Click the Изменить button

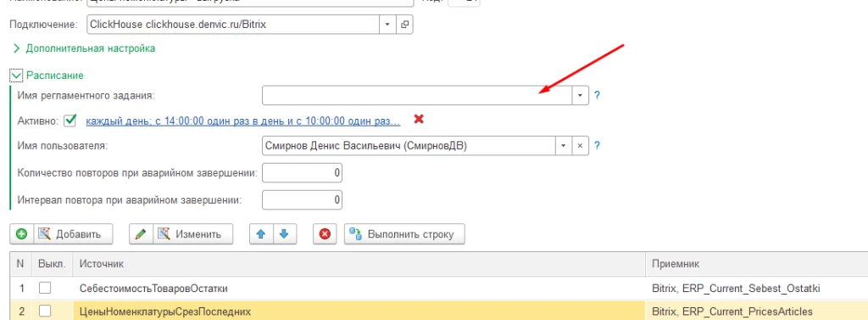point(193,234)
